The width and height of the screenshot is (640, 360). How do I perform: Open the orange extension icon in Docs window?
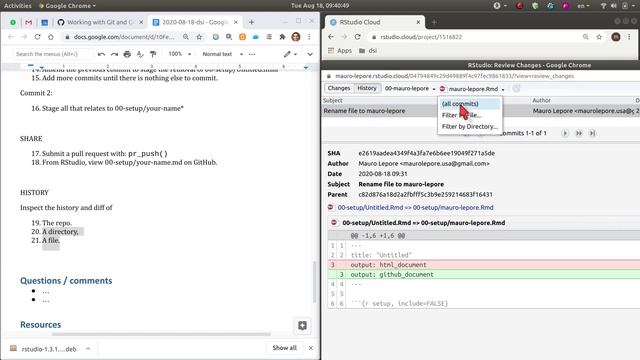point(242,37)
